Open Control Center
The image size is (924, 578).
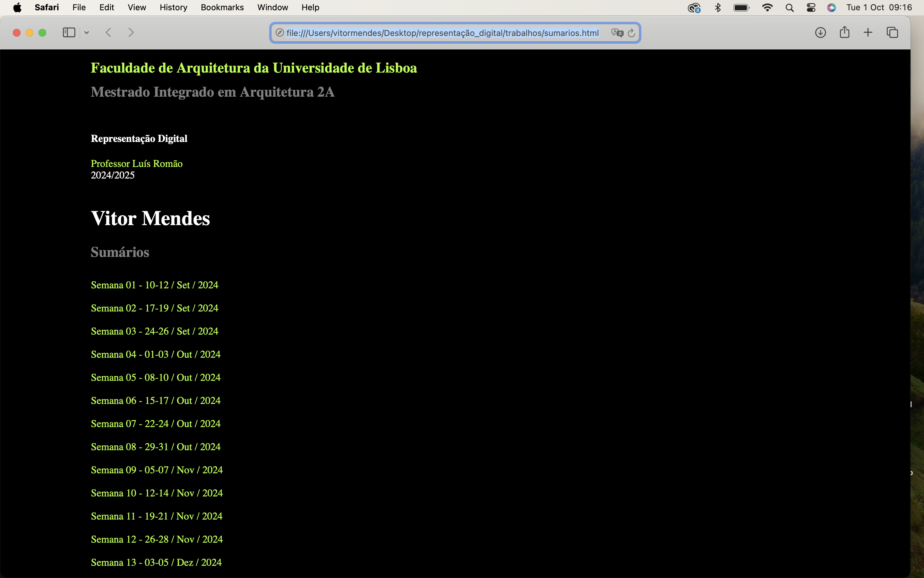coord(811,8)
